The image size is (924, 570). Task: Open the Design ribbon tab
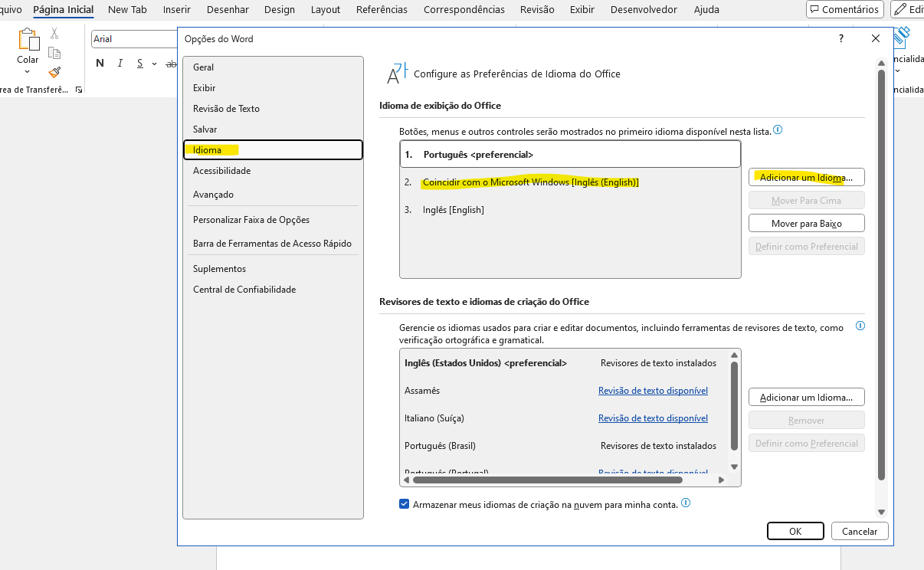click(x=280, y=10)
